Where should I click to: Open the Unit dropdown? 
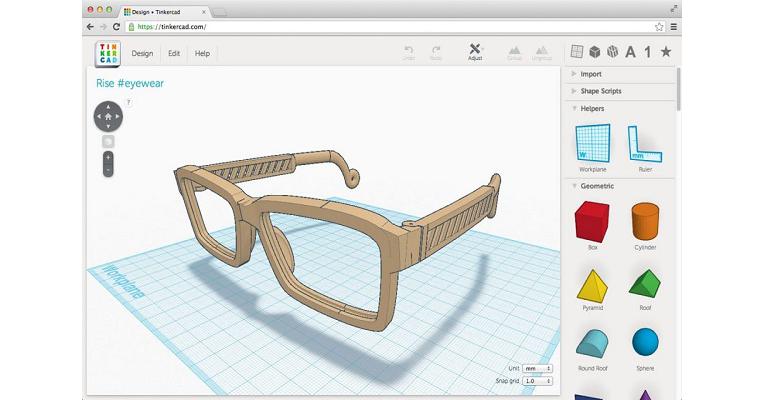click(x=537, y=368)
